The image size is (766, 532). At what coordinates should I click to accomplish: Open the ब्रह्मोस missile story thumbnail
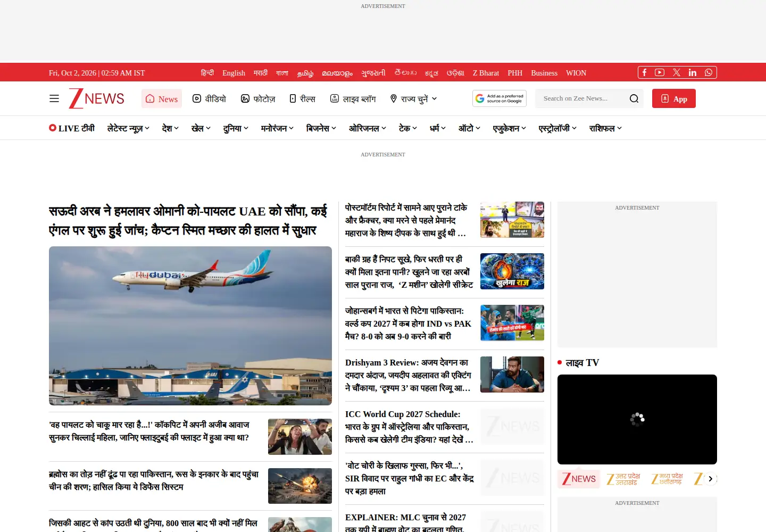[300, 486]
